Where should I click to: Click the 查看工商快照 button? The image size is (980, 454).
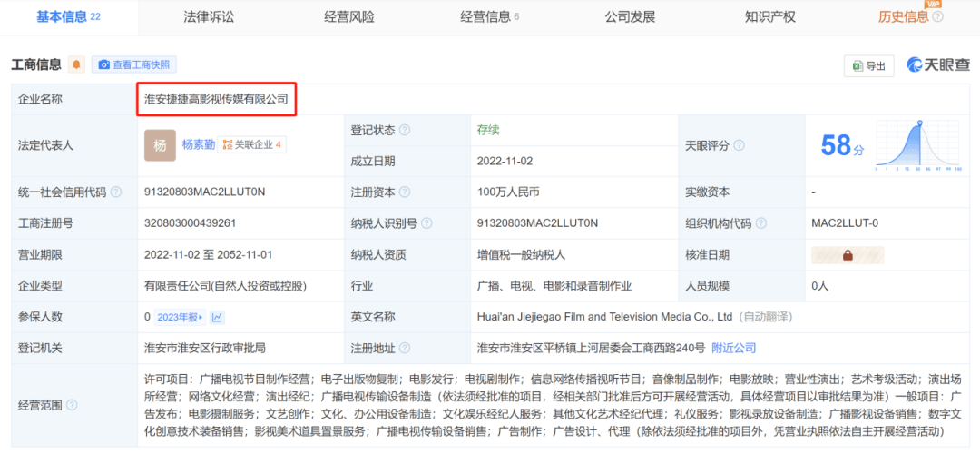pyautogui.click(x=134, y=64)
